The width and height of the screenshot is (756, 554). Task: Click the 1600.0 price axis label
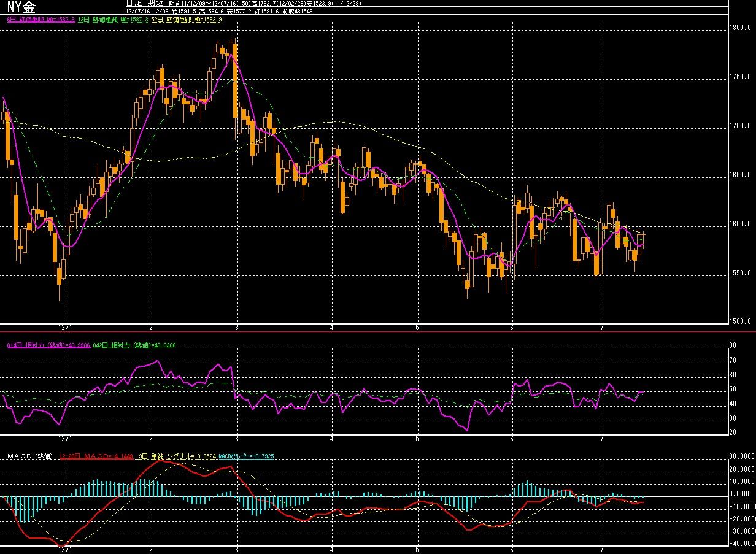click(740, 224)
